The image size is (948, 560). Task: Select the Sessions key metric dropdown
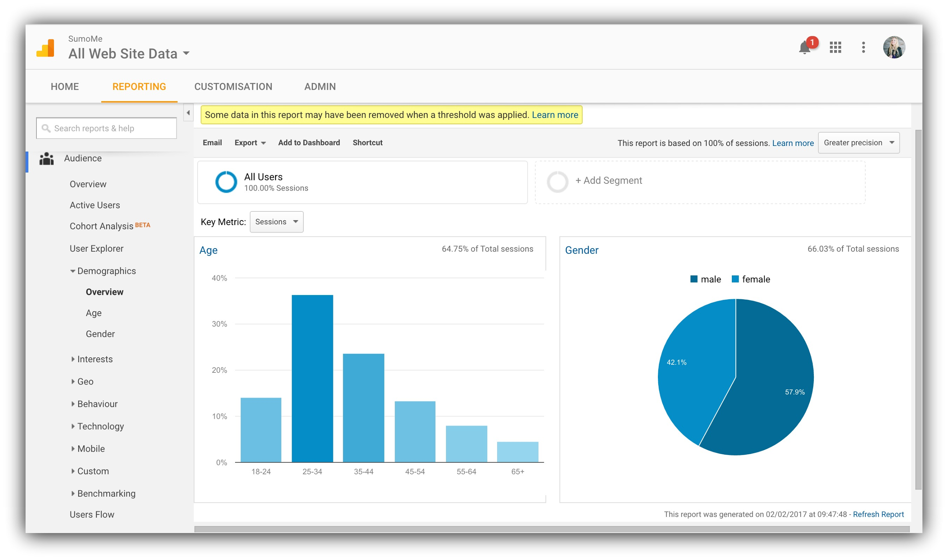pyautogui.click(x=276, y=221)
